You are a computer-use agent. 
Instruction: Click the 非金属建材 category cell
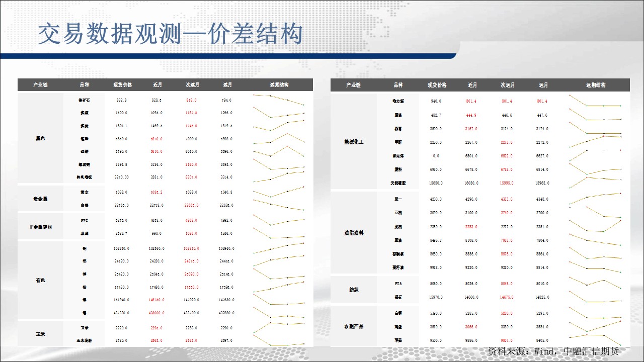click(40, 227)
